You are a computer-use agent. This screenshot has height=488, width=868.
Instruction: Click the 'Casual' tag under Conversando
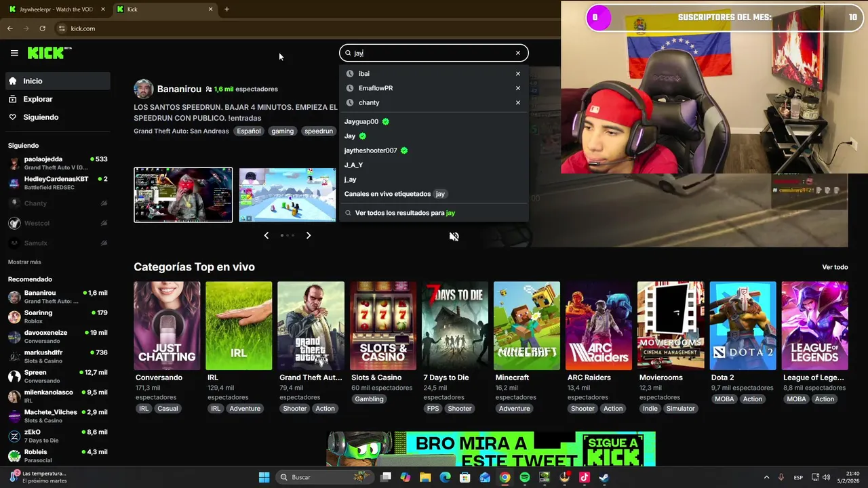(167, 409)
